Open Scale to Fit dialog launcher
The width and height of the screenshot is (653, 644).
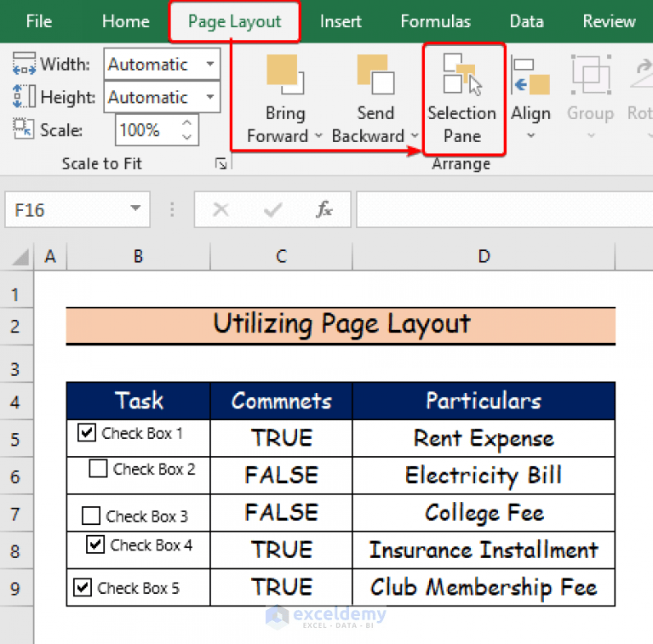[221, 163]
